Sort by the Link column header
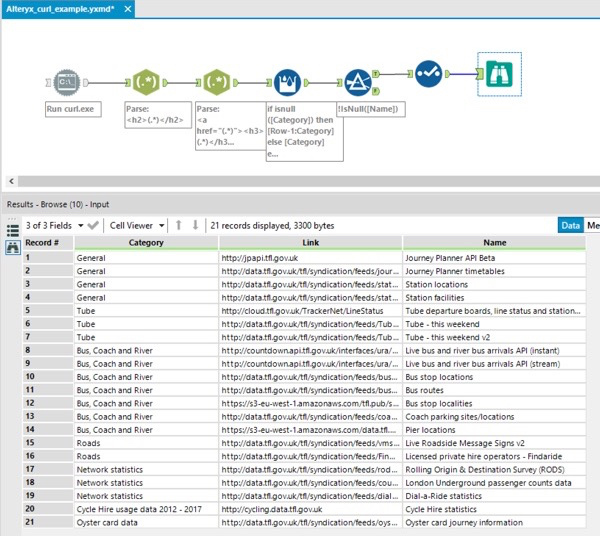600x536 pixels. pos(310,243)
